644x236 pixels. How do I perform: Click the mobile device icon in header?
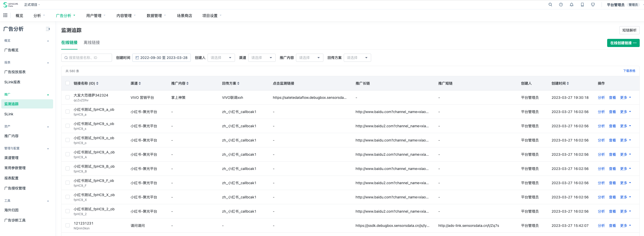click(x=582, y=5)
